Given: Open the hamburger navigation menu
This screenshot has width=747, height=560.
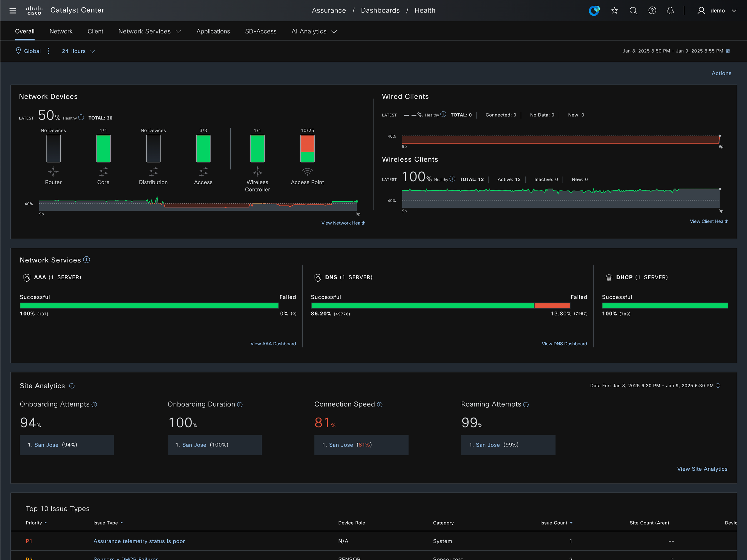Looking at the screenshot, I should pyautogui.click(x=13, y=10).
